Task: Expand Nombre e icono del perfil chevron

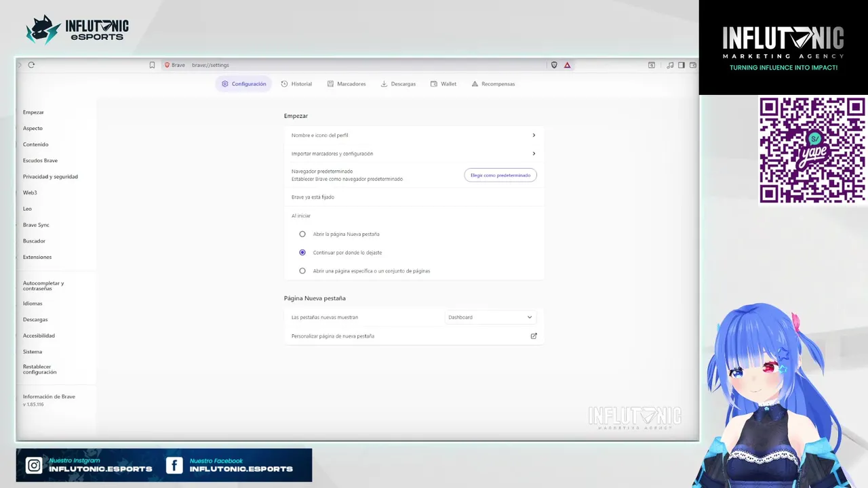Action: click(534, 135)
